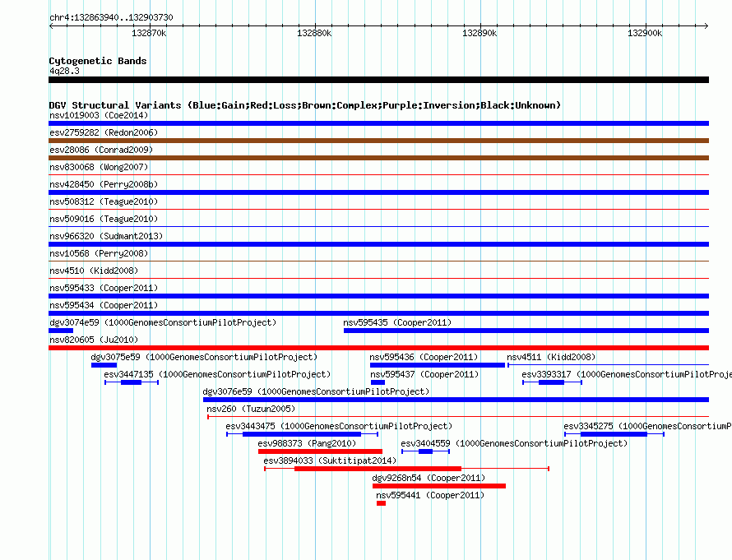Click the nsv820605 (Ju2010) red loss bar

pyautogui.click(x=378, y=348)
